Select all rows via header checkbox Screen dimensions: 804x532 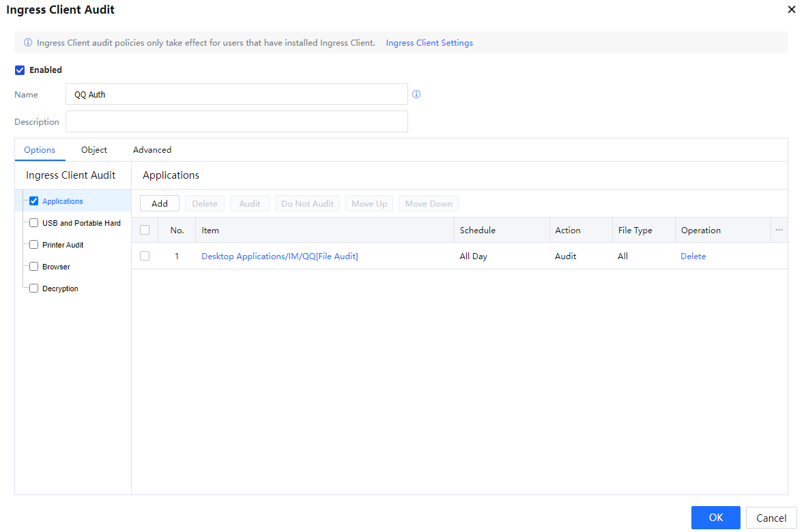click(145, 231)
